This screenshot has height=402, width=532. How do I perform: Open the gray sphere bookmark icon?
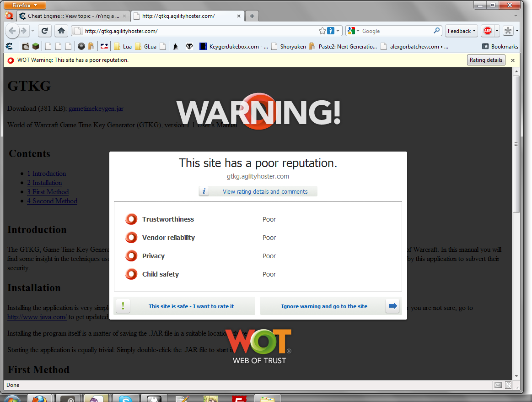(81, 46)
